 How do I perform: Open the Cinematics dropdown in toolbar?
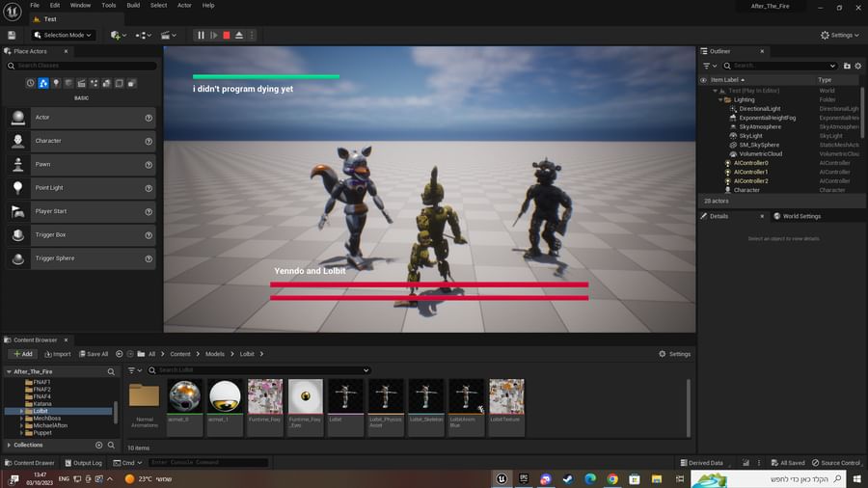tap(168, 35)
